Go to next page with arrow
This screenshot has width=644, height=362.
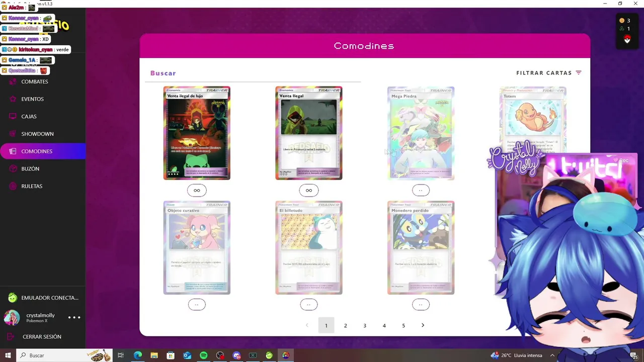click(x=423, y=325)
